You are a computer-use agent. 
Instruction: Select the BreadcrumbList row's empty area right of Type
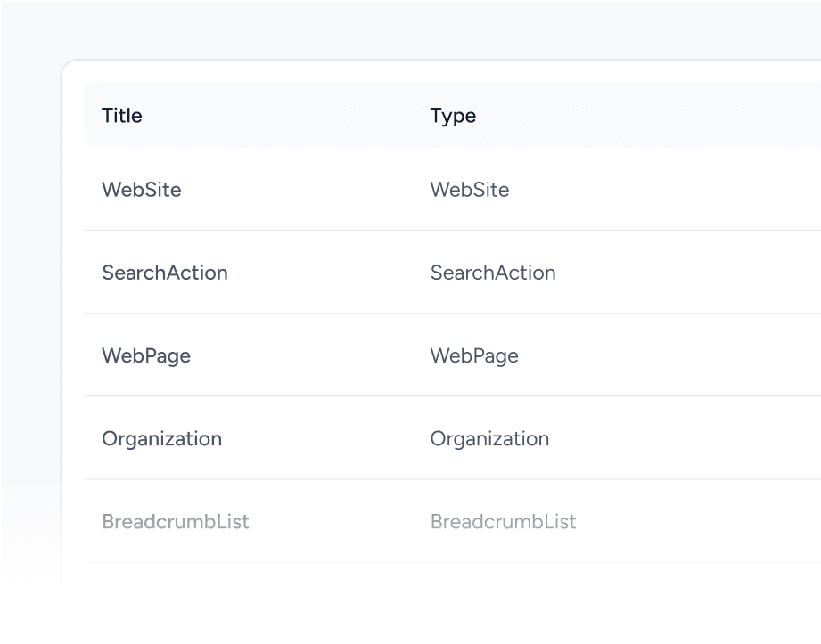695,521
